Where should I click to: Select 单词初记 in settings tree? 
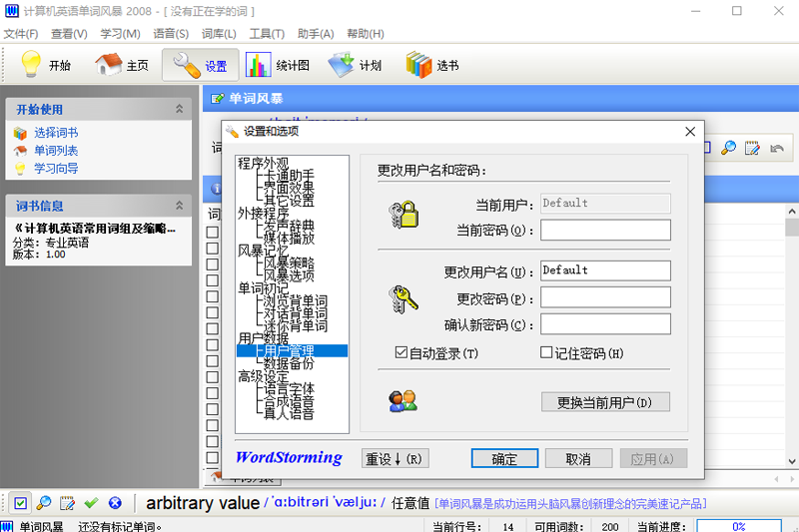point(264,288)
